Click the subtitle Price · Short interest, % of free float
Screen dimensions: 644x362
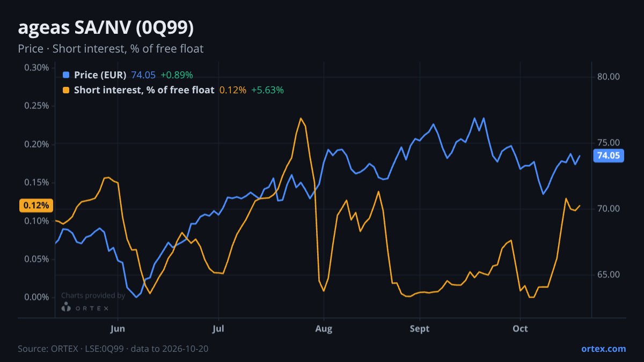coord(111,49)
